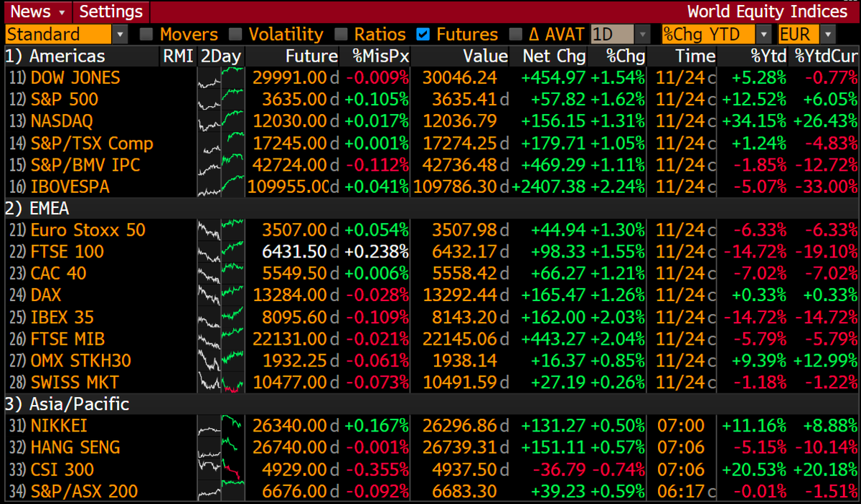Viewport: 861px width, 504px height.
Task: Expand the News dropdown arrow
Action: click(62, 12)
